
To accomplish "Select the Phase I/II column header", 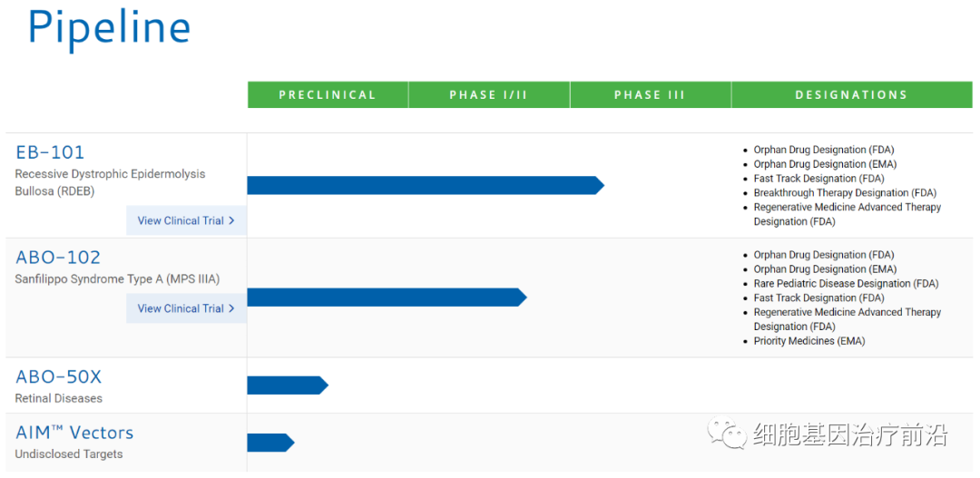I will tap(488, 95).
